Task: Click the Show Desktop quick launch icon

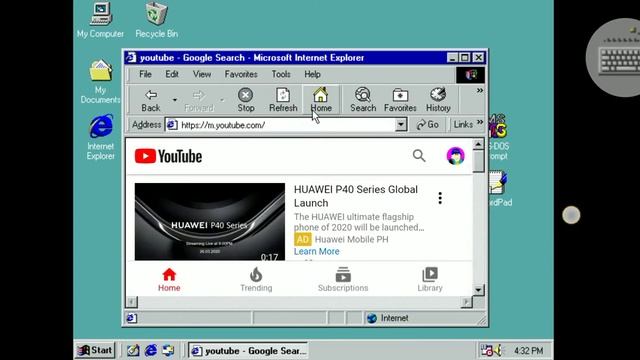Action: tap(133, 350)
